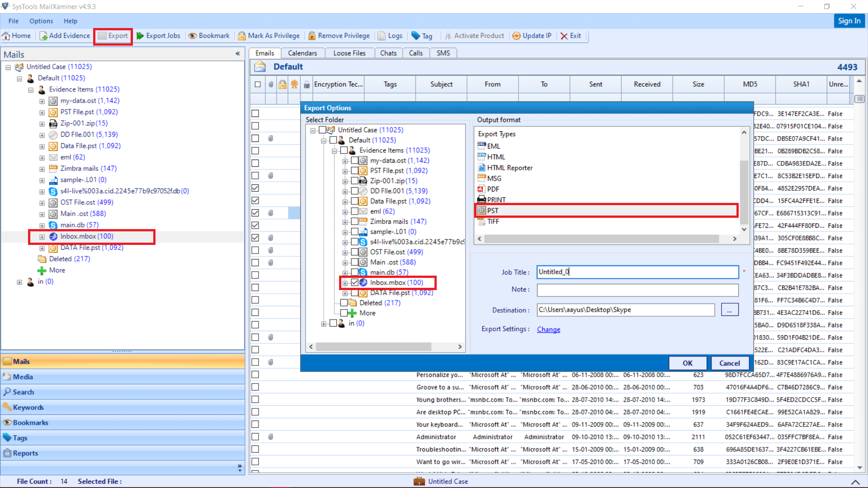The width and height of the screenshot is (868, 488).
Task: Click Remove Privilege toolbar icon
Action: coord(312,36)
